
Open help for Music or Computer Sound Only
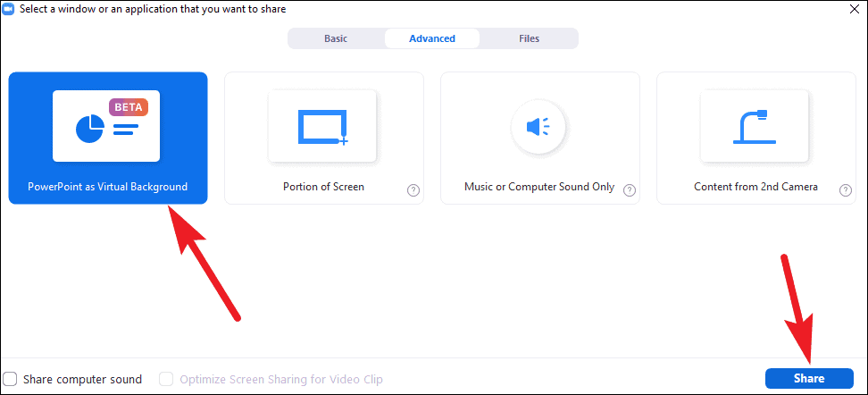[x=630, y=190]
